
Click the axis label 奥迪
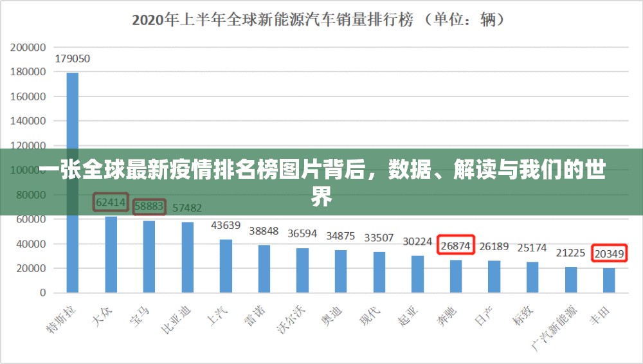[x=332, y=316]
